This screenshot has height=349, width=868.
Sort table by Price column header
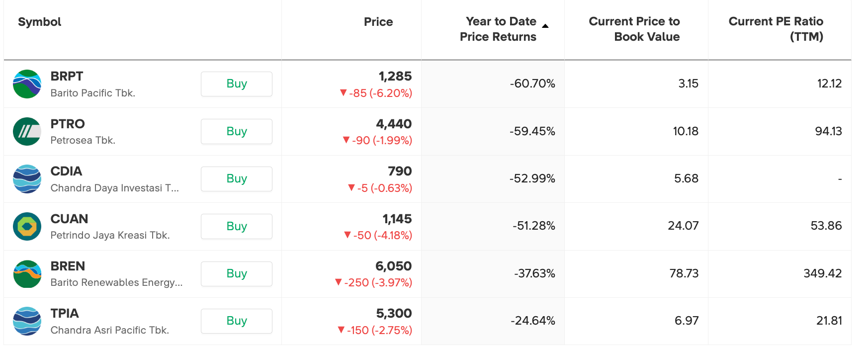pyautogui.click(x=378, y=22)
